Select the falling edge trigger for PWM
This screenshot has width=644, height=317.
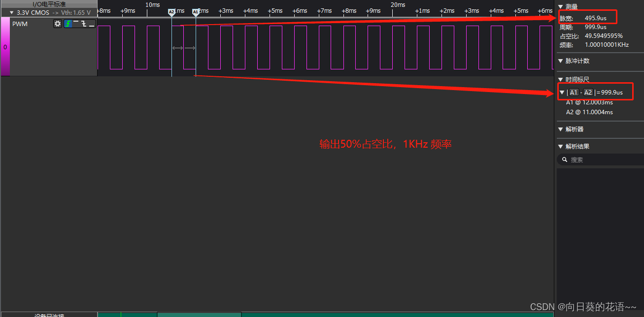[x=84, y=24]
